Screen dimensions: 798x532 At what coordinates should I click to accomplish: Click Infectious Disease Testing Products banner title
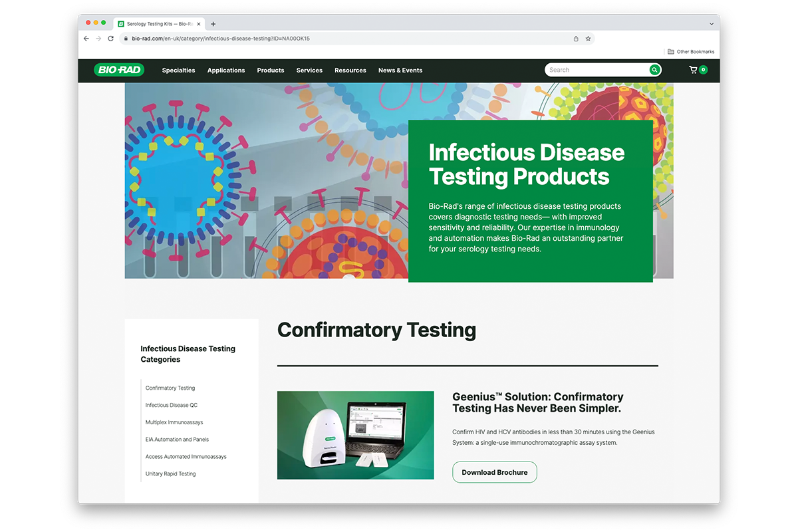[527, 164]
